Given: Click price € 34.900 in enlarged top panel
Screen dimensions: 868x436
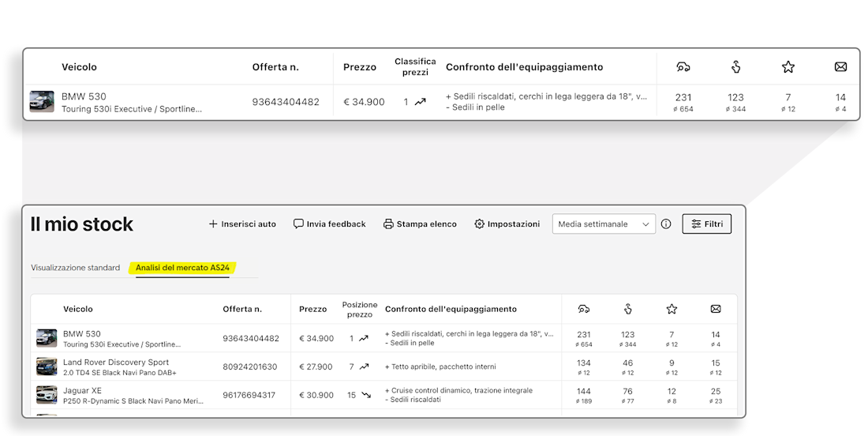Looking at the screenshot, I should [364, 102].
